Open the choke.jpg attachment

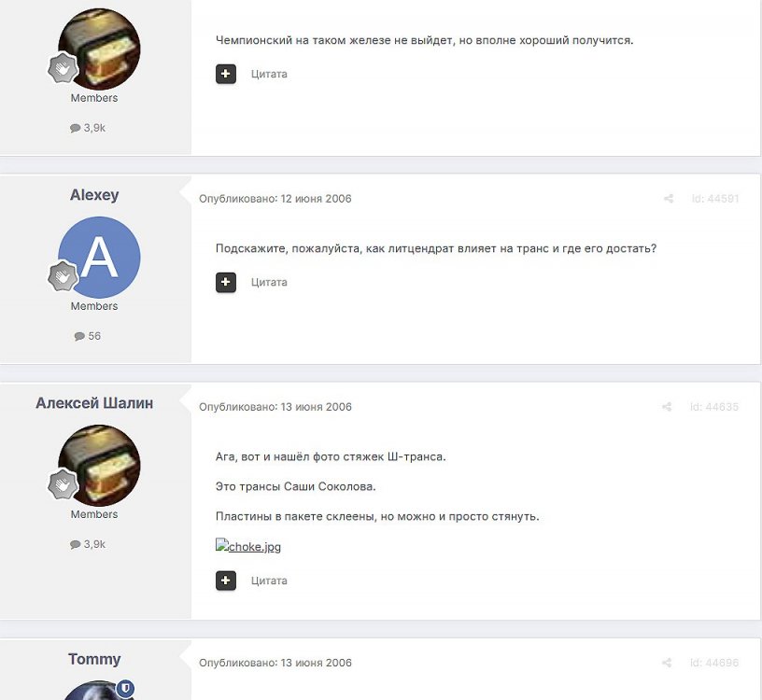click(248, 547)
